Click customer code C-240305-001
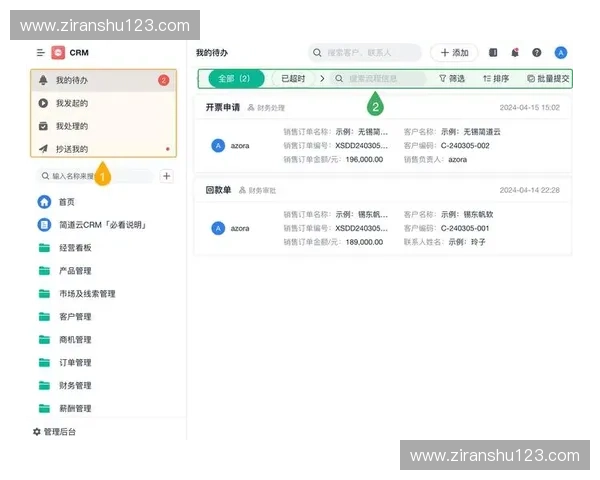 click(465, 229)
